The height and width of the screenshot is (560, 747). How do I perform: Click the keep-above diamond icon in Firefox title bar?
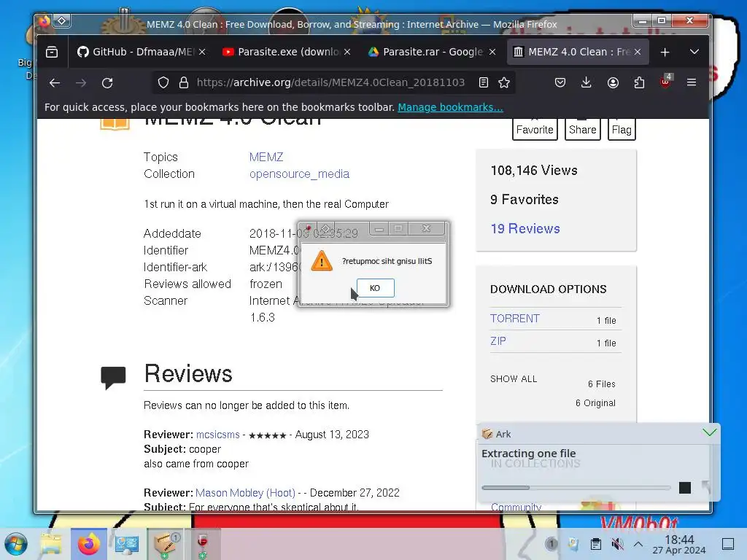[x=62, y=21]
